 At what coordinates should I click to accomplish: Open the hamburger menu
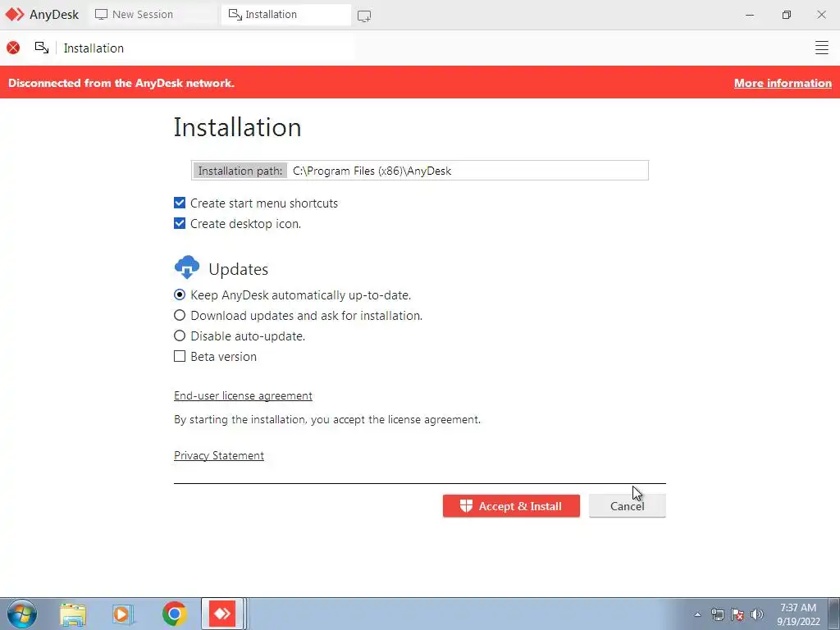pyautogui.click(x=822, y=48)
